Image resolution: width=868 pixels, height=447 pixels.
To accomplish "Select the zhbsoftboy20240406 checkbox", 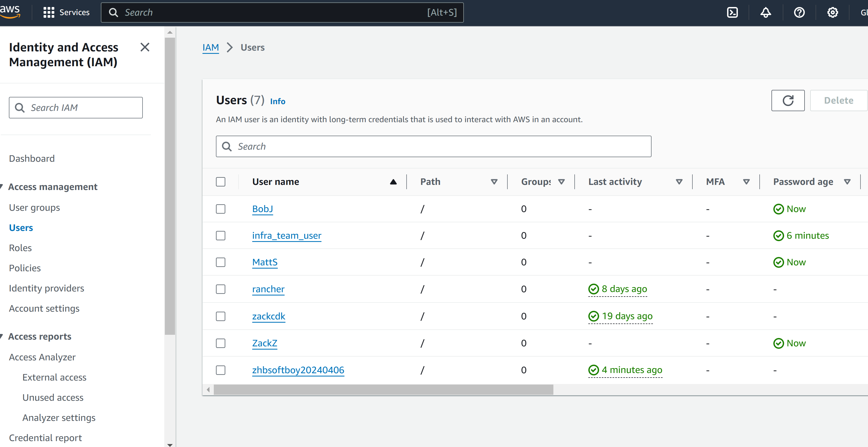I will point(221,370).
